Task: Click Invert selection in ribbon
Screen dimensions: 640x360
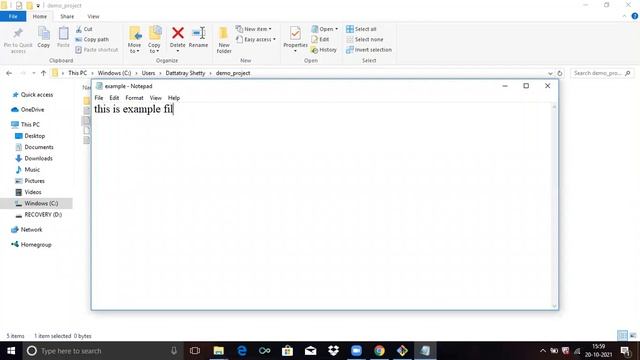Action: (x=369, y=50)
